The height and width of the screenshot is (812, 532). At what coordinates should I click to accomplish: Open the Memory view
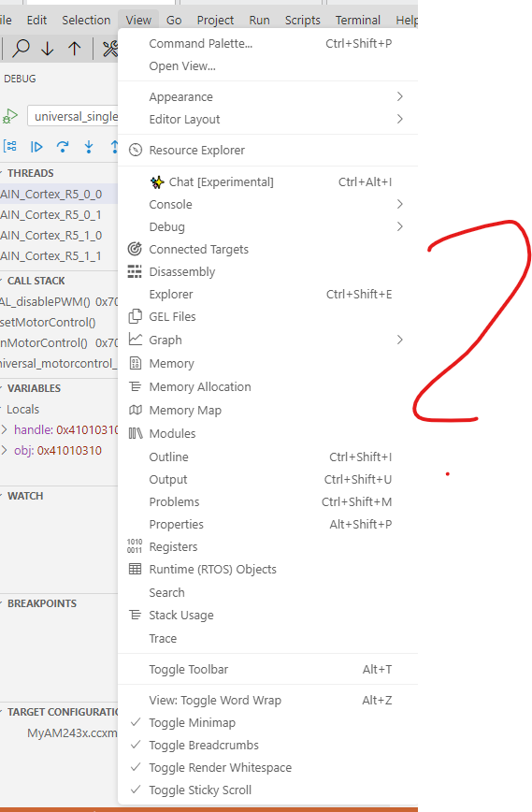(267, 364)
